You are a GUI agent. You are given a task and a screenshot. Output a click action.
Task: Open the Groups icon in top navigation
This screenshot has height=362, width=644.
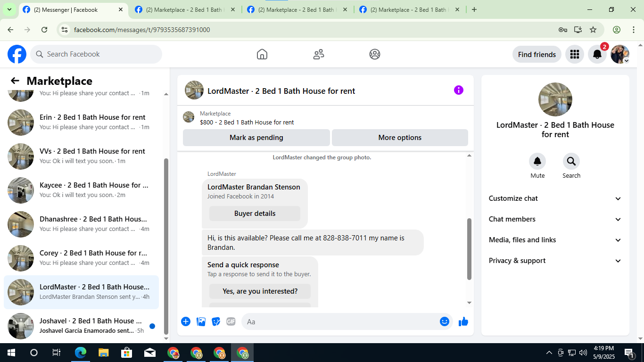point(375,54)
